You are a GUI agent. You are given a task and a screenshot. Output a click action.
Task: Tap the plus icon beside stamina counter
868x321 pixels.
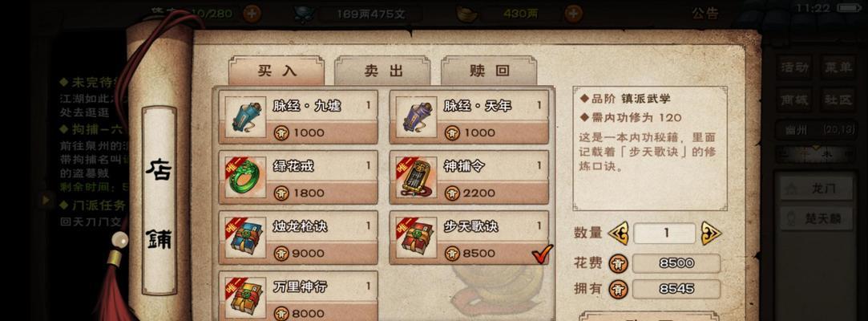click(252, 14)
